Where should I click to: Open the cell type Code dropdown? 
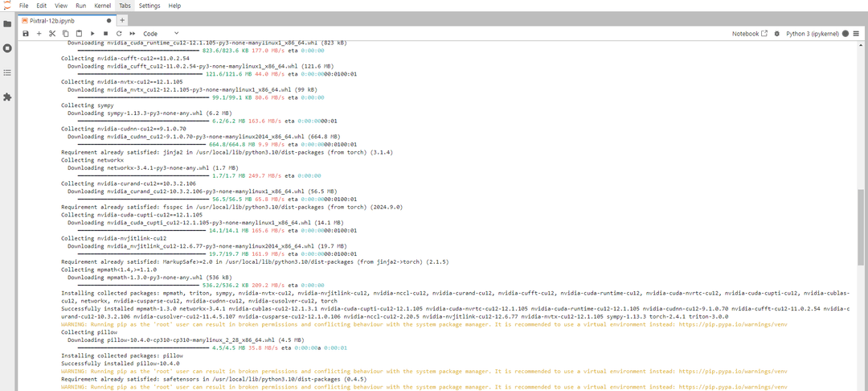(x=161, y=34)
